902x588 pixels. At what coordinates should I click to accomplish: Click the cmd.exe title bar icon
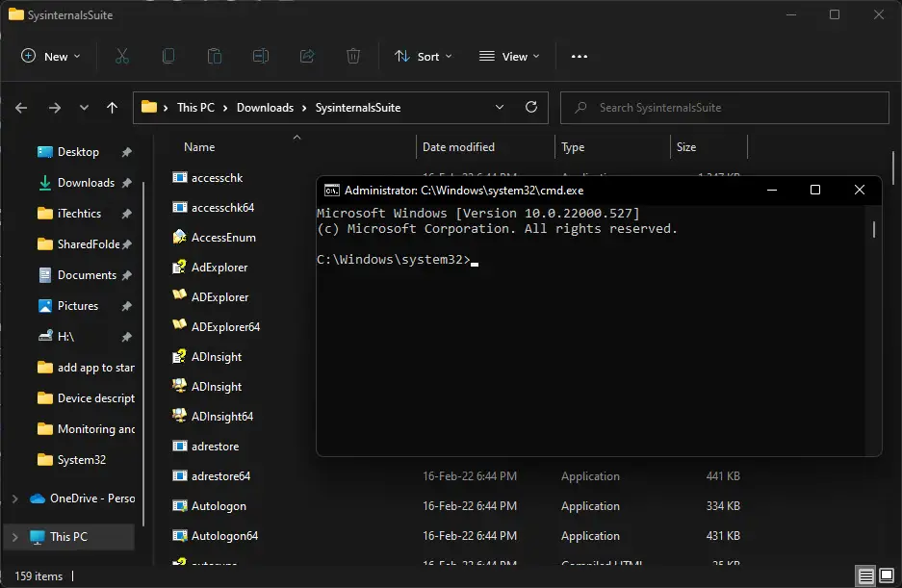(332, 191)
